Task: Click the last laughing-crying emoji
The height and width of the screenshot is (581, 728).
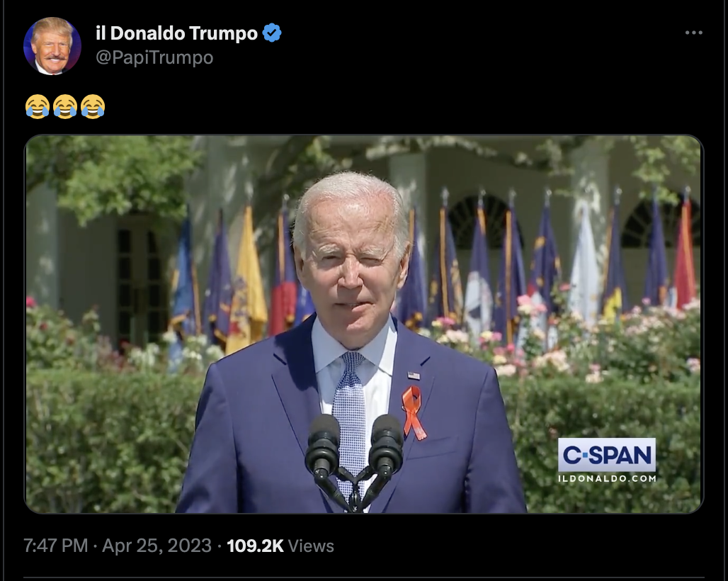Action: [93, 106]
